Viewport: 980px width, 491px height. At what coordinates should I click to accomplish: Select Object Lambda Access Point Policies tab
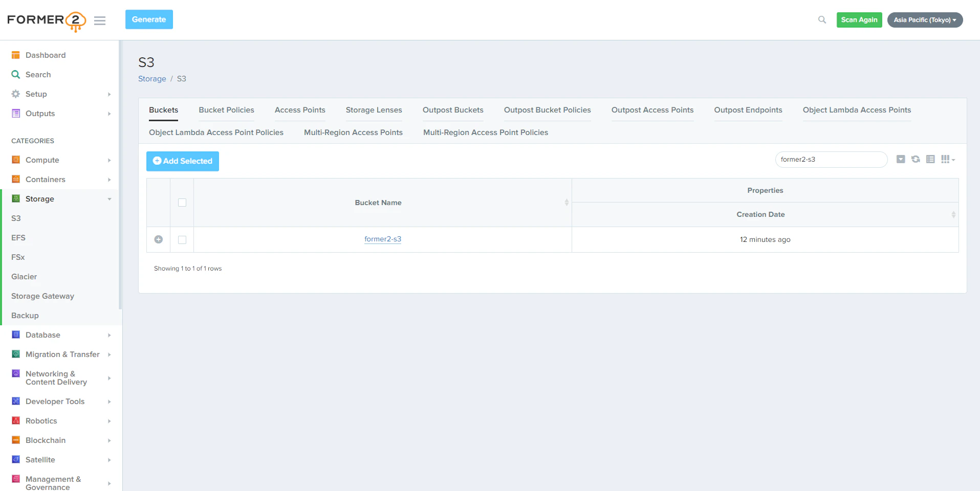(x=216, y=132)
